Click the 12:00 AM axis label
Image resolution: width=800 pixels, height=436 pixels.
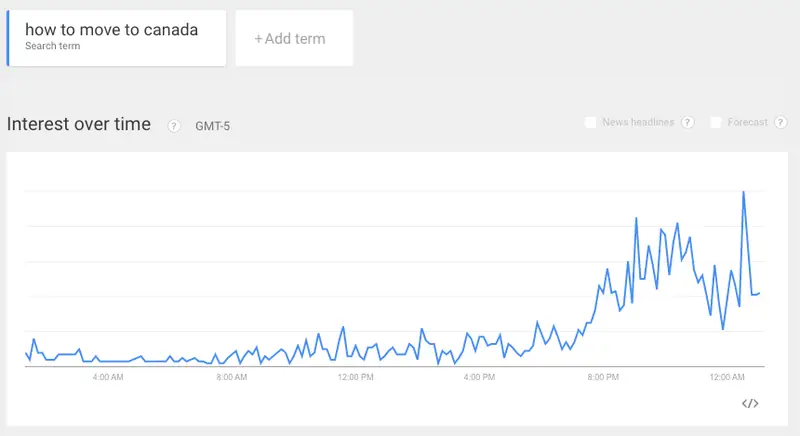[x=727, y=377]
